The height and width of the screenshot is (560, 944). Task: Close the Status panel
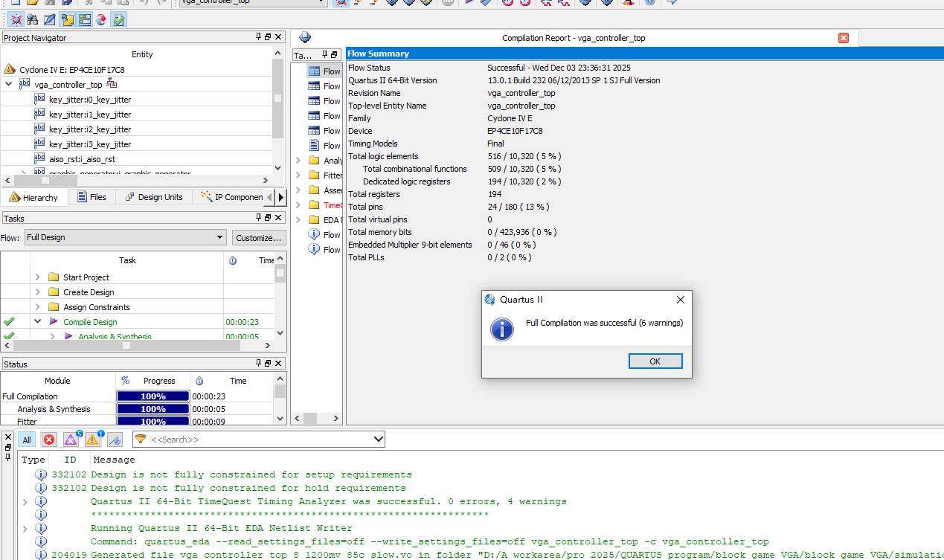click(x=278, y=364)
